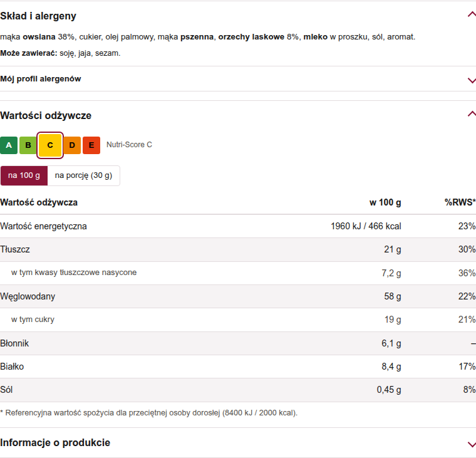Click the 17% protein RWS value
The height and width of the screenshot is (458, 476).
[x=467, y=367]
